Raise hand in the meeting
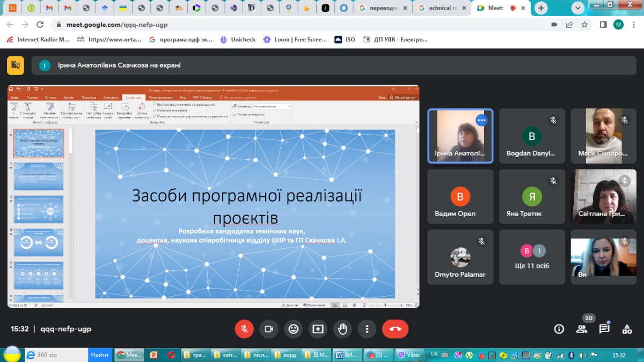The height and width of the screenshot is (362, 644). (x=342, y=329)
